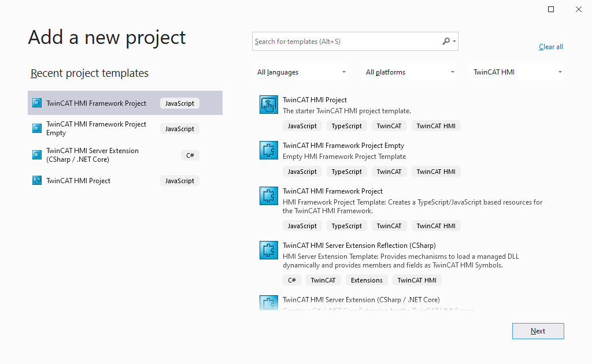Select the TwinCAT HMI Project template title
This screenshot has width=592, height=364.
tap(315, 100)
